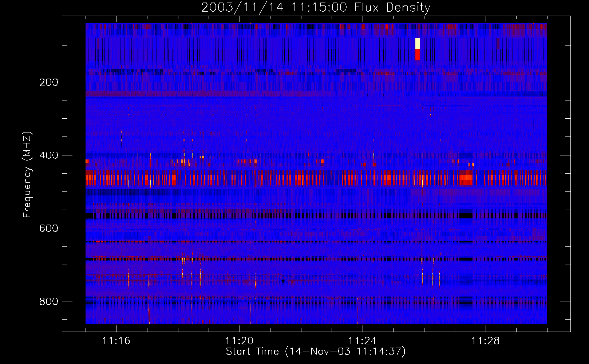The height and width of the screenshot is (364, 589).
Task: Click the 11:16 time tick label
Action: tap(116, 341)
